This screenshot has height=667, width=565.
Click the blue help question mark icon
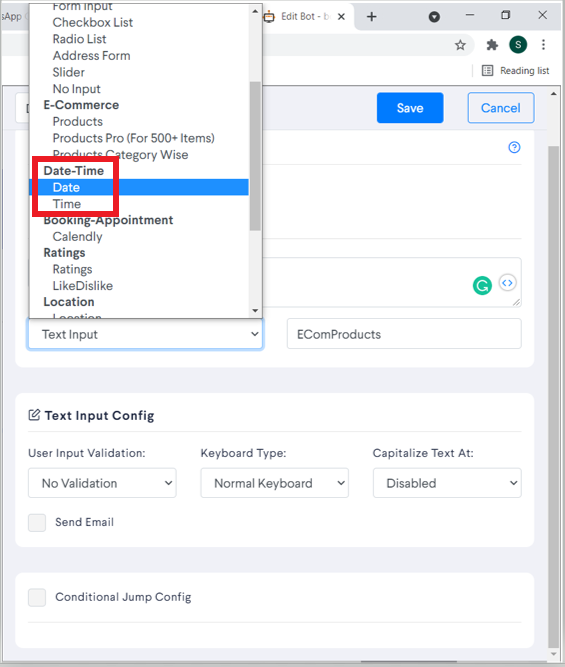[514, 147]
